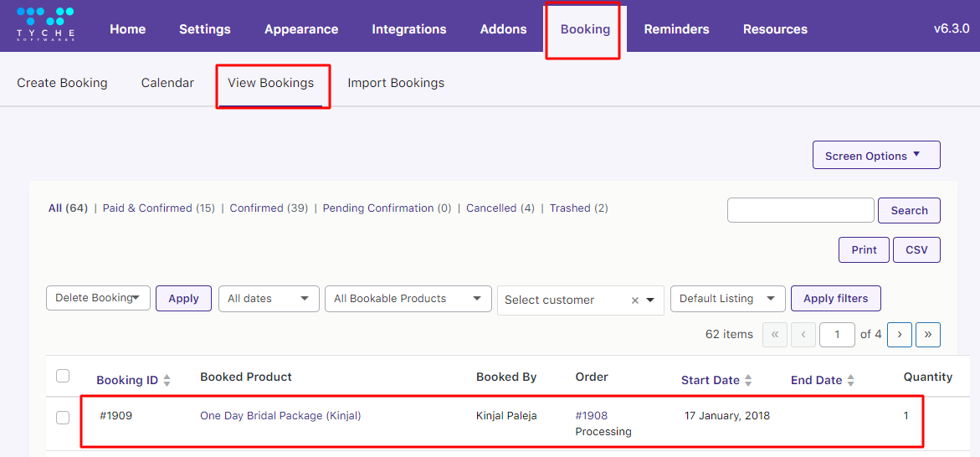Viewport: 980px width, 457px height.
Task: Check the box for booking #1909
Action: [63, 418]
